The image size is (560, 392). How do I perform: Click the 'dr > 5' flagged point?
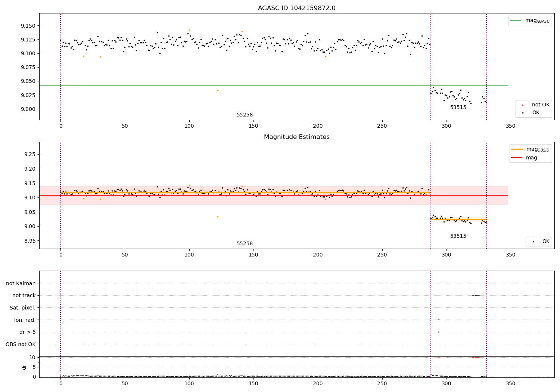(x=439, y=332)
